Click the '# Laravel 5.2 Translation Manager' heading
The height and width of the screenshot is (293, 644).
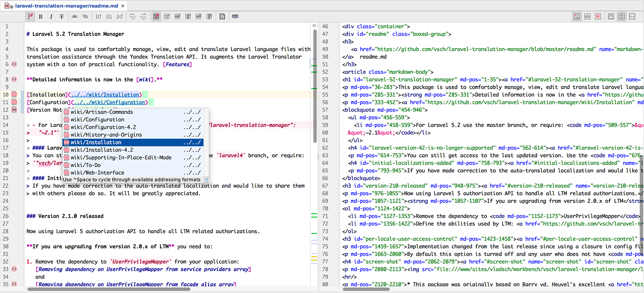click(75, 34)
